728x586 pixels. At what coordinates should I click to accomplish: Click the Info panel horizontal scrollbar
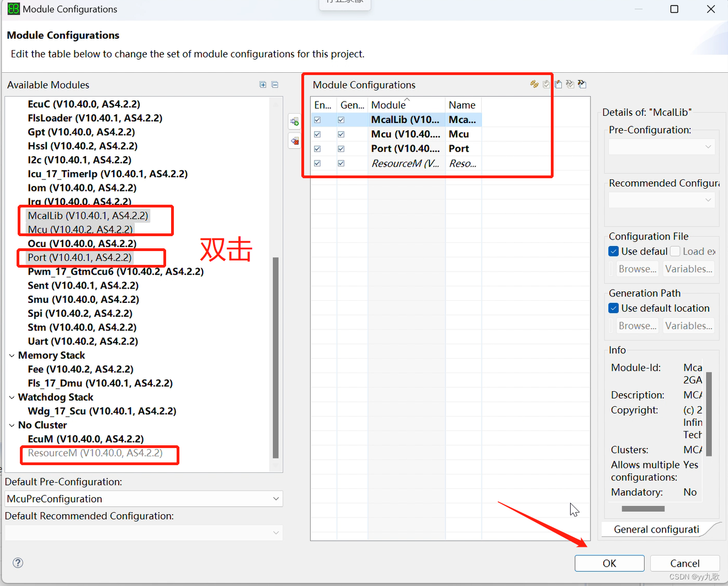click(643, 509)
